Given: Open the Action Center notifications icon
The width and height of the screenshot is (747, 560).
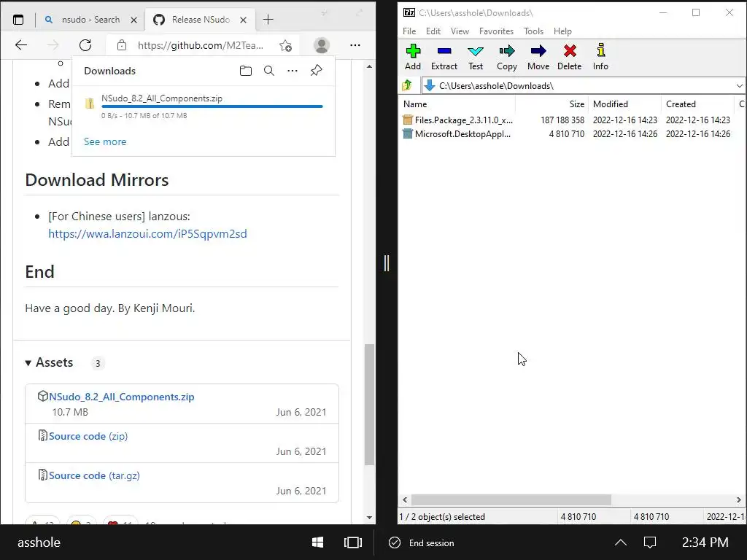Looking at the screenshot, I should [650, 542].
